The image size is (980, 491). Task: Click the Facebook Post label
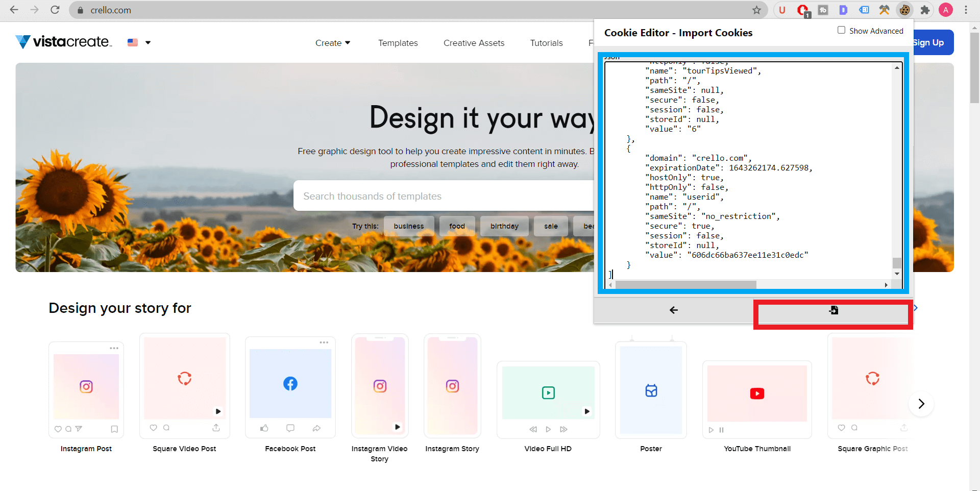coord(290,449)
